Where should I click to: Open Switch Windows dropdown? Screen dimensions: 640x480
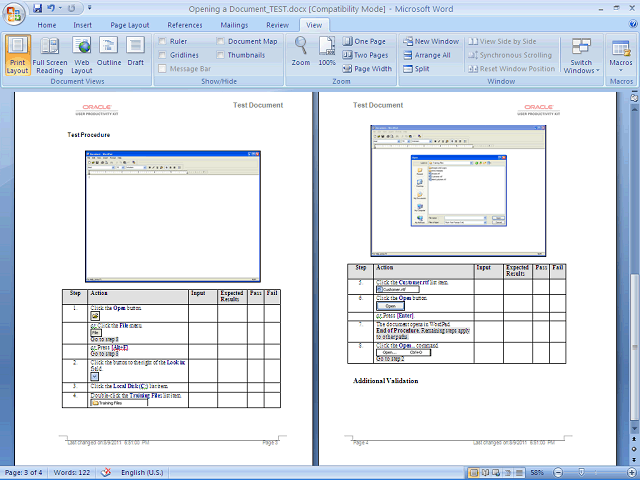pyautogui.click(x=581, y=56)
